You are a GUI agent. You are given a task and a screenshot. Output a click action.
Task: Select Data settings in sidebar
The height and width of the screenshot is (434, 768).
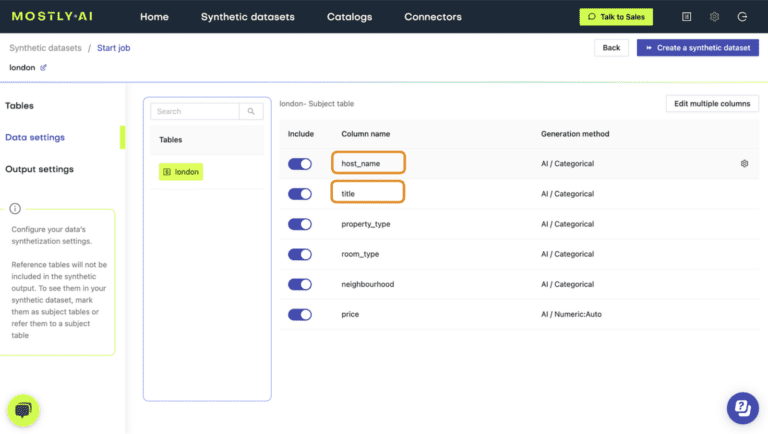coord(35,138)
